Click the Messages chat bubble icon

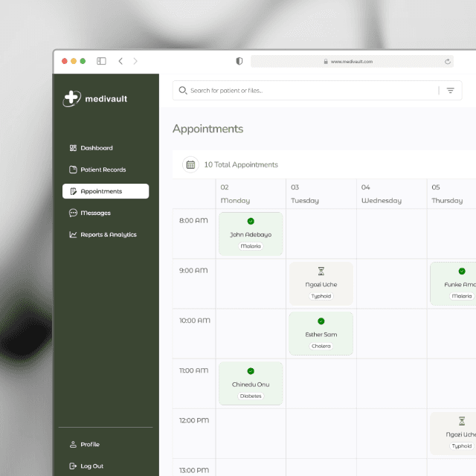(x=73, y=213)
